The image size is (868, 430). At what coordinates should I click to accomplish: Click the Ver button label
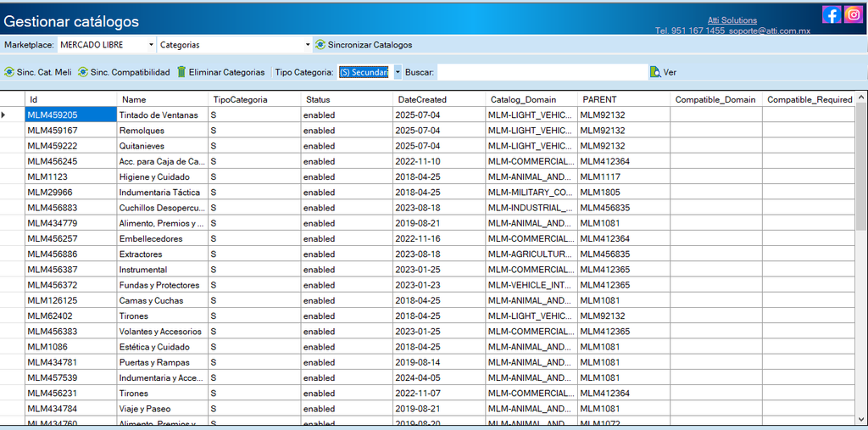[x=670, y=72]
